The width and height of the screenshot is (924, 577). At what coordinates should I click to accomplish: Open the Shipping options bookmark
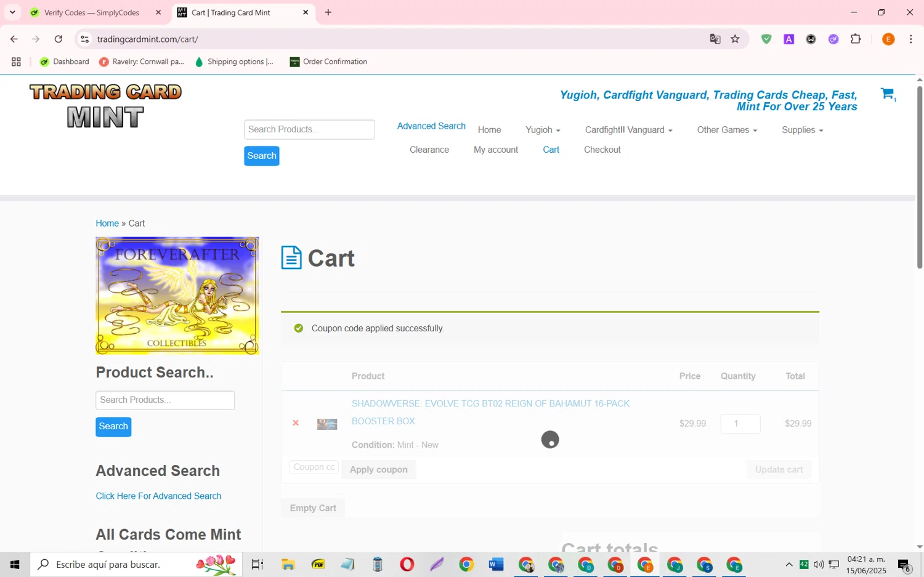[x=234, y=62]
